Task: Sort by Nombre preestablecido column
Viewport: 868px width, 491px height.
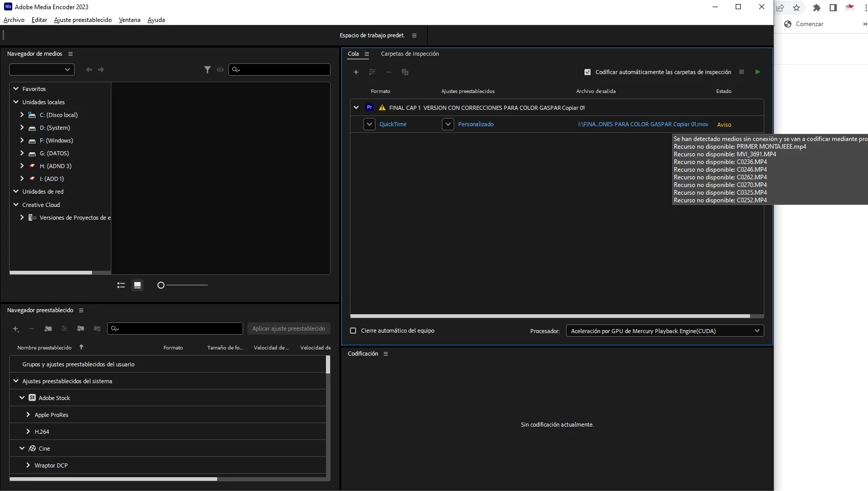Action: coord(44,348)
